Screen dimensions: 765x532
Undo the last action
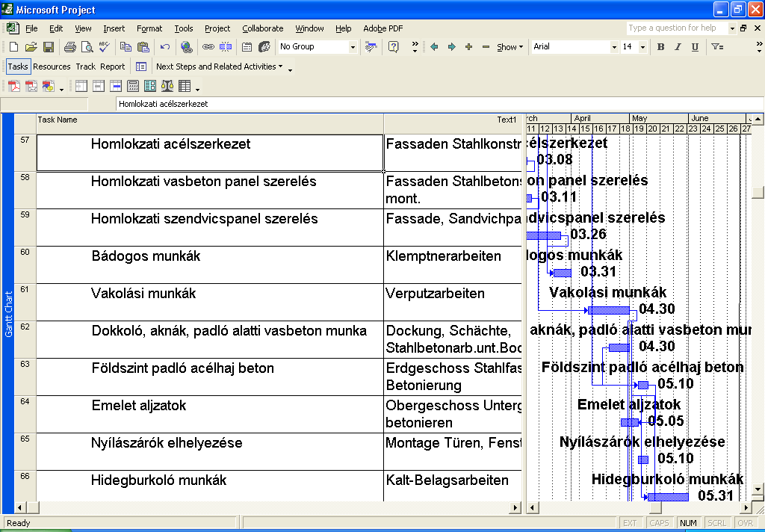(165, 47)
